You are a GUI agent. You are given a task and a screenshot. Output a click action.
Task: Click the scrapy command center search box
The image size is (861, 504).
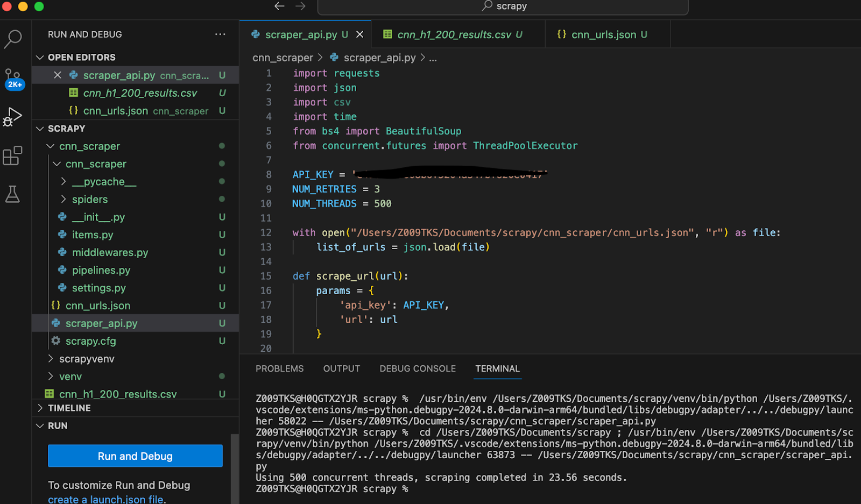[x=503, y=6]
